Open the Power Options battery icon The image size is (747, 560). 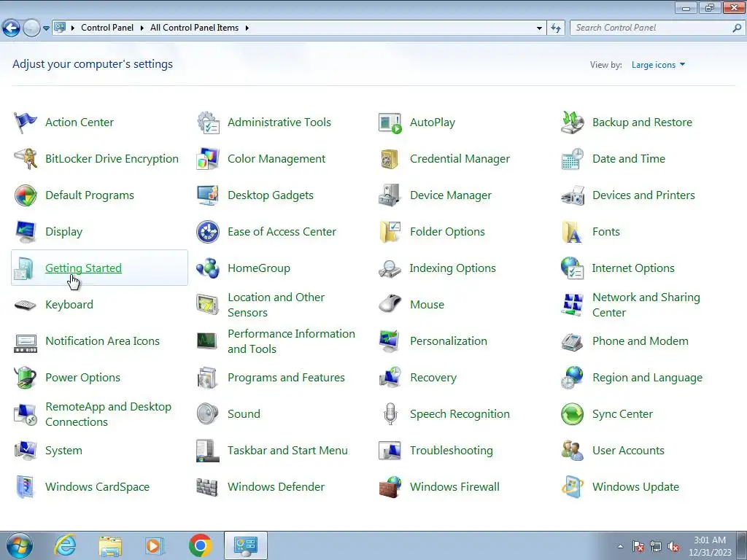tap(26, 378)
